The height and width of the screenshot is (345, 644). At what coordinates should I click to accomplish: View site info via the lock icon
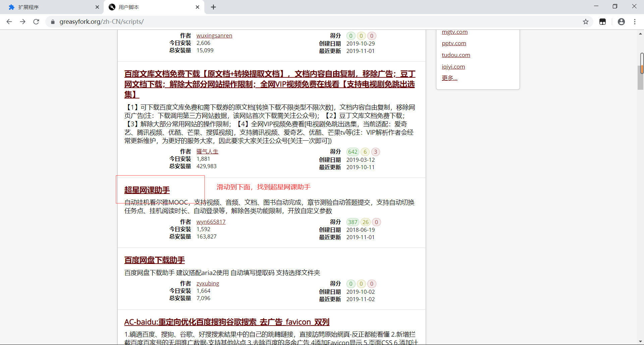point(53,22)
